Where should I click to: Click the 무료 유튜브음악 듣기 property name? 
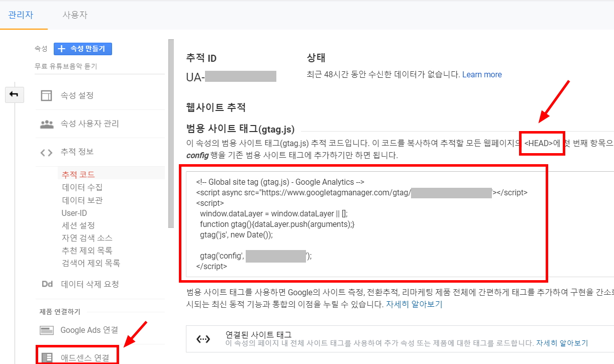(x=66, y=66)
